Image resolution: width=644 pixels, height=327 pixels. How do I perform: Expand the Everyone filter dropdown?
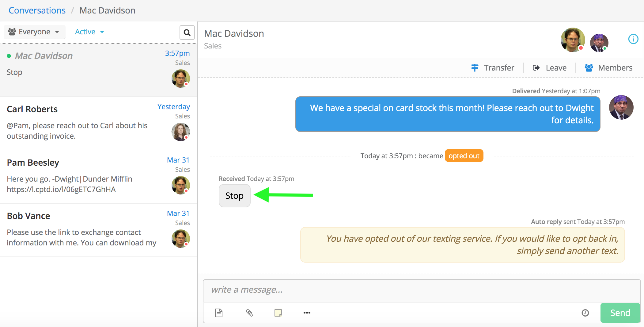click(34, 32)
